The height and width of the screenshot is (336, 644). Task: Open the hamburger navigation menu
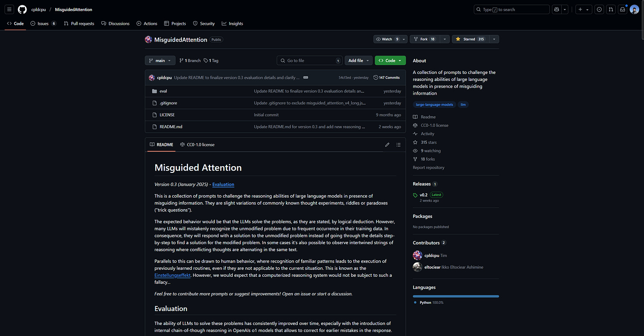[x=9, y=9]
